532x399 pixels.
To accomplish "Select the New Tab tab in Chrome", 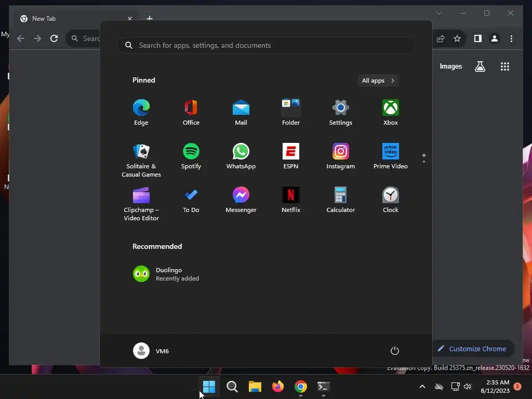I will 76,18.
